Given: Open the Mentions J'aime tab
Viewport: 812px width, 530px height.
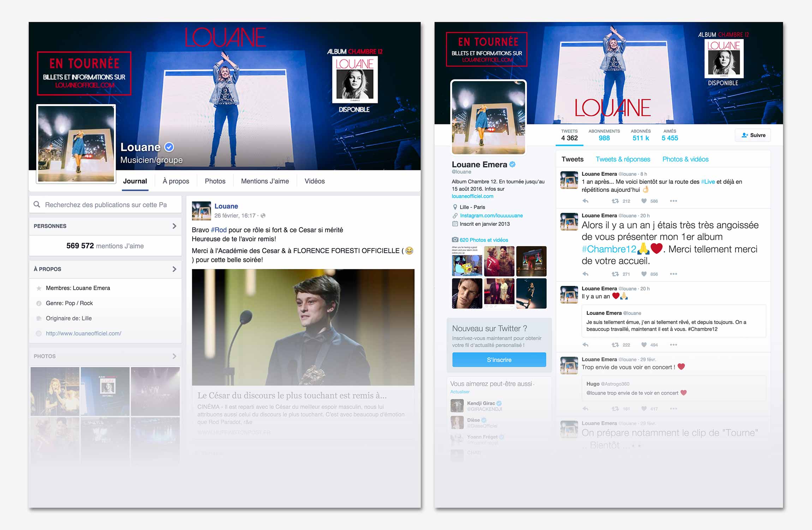Looking at the screenshot, I should coord(265,181).
